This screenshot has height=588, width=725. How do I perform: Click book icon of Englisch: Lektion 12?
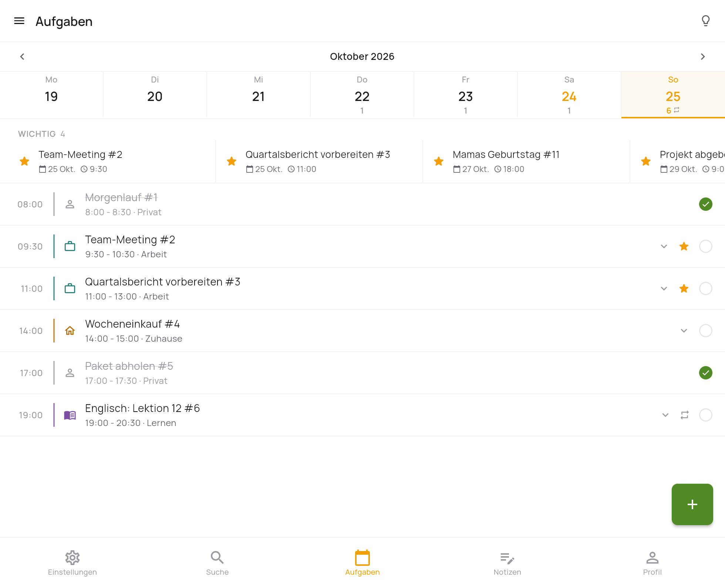70,415
